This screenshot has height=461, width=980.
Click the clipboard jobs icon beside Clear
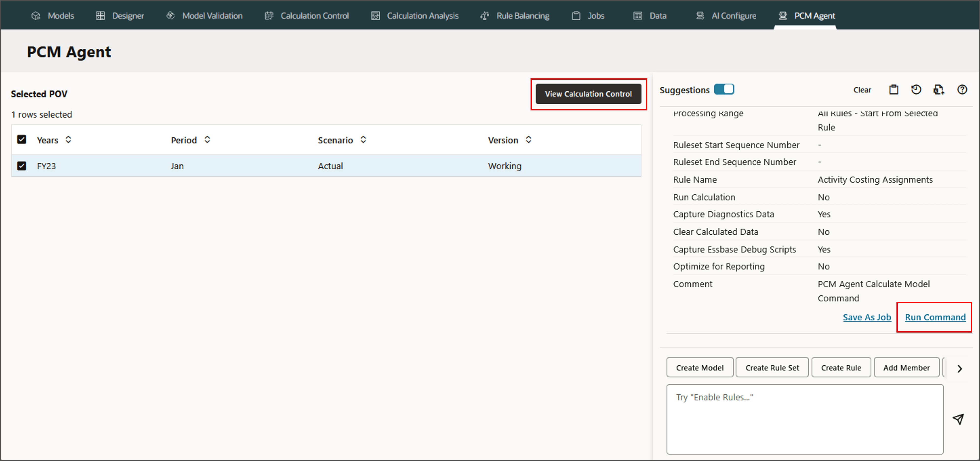click(x=893, y=90)
